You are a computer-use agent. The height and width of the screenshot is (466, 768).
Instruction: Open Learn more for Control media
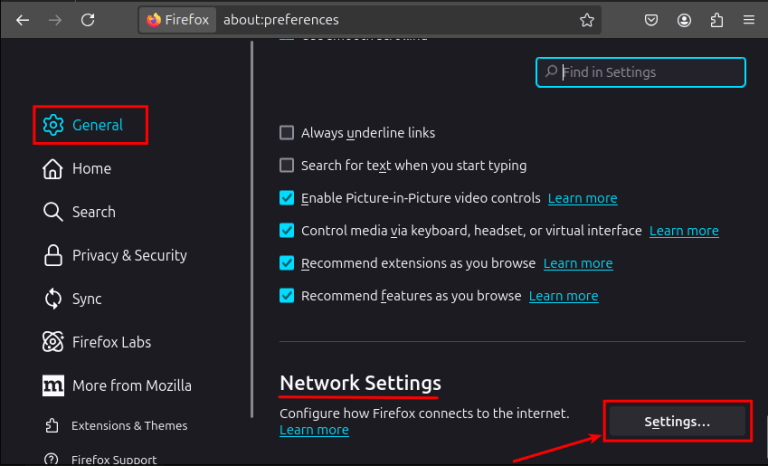click(x=684, y=231)
